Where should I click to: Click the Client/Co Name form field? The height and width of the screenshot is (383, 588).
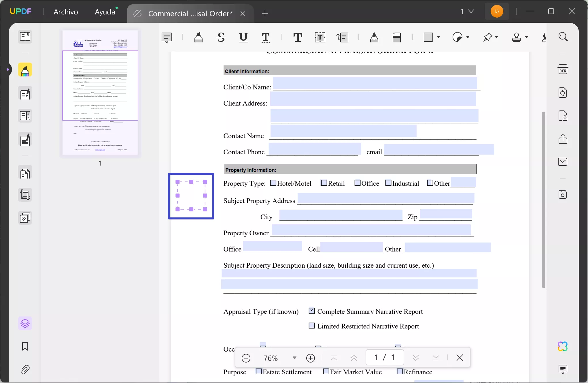375,83
